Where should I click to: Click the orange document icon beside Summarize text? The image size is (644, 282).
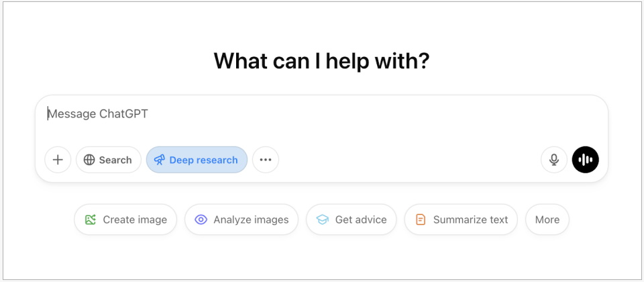421,220
